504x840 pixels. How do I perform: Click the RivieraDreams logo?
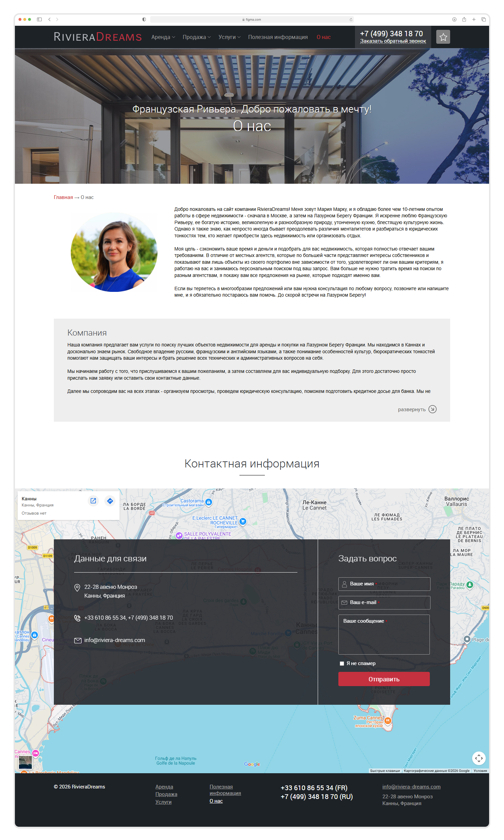click(x=98, y=37)
